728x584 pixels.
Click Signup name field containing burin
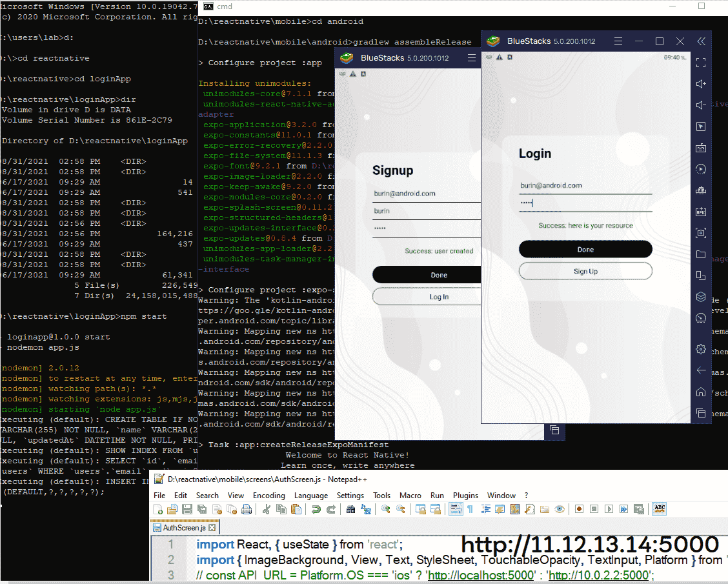pyautogui.click(x=427, y=211)
